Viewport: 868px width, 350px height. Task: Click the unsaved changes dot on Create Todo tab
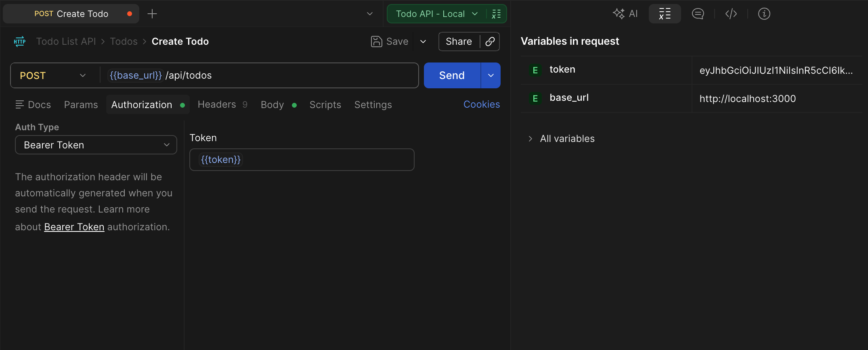pos(130,14)
